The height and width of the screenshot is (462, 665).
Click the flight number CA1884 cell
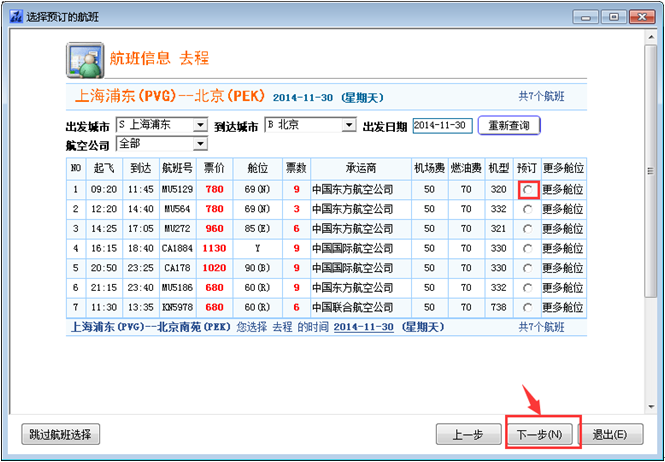(178, 249)
